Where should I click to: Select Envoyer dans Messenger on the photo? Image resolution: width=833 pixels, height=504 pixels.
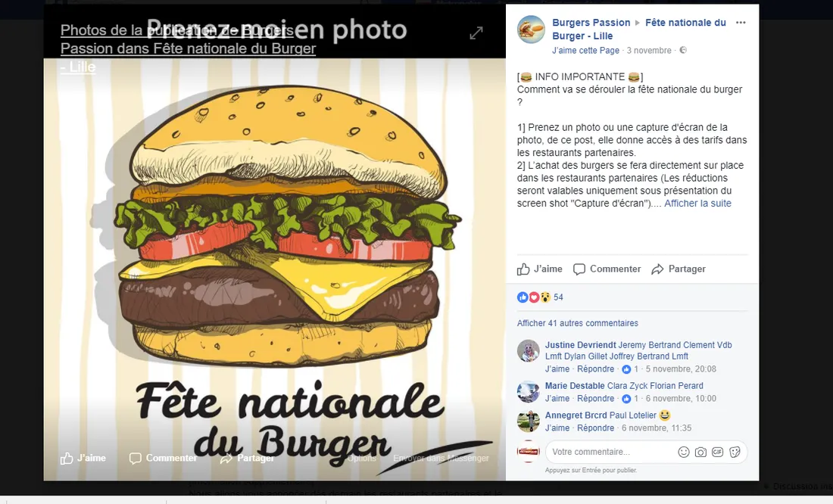click(x=441, y=458)
